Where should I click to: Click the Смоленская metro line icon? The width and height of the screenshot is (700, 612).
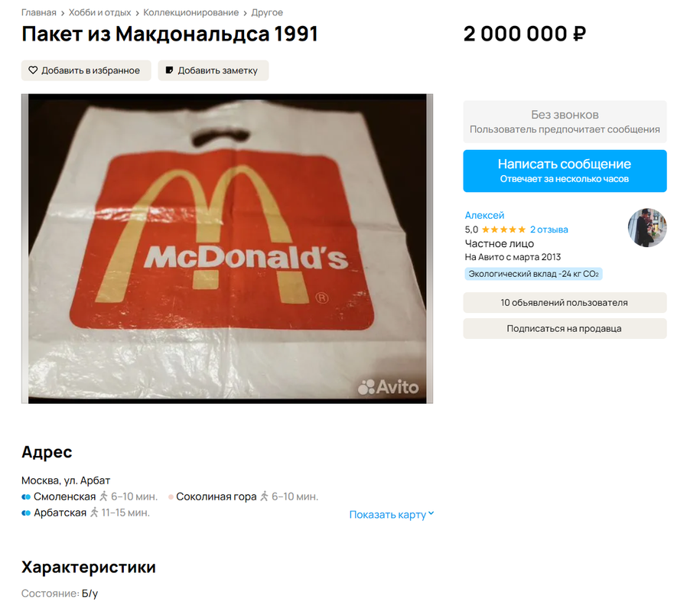click(26, 496)
